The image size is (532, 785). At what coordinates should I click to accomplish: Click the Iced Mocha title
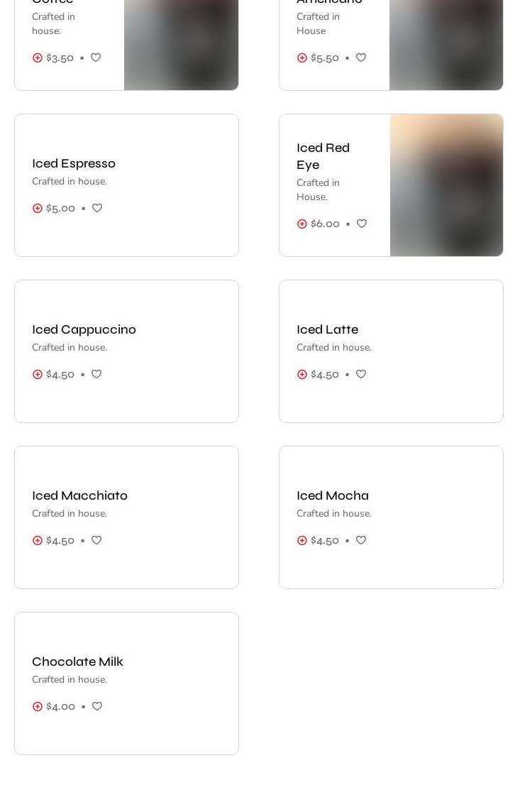coord(333,495)
